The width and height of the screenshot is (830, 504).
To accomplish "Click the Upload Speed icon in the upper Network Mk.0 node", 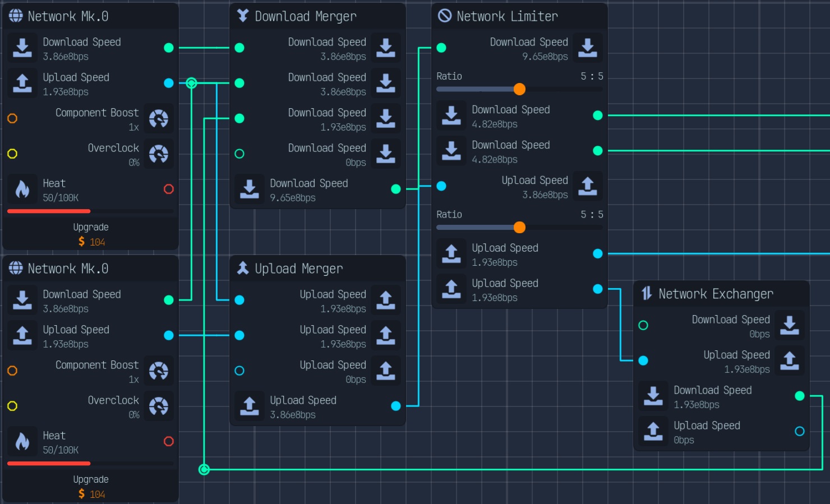I will [22, 83].
